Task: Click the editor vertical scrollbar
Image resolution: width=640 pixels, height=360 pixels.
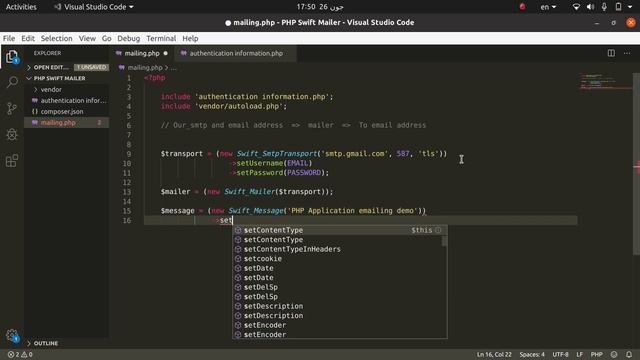Action: click(636, 164)
